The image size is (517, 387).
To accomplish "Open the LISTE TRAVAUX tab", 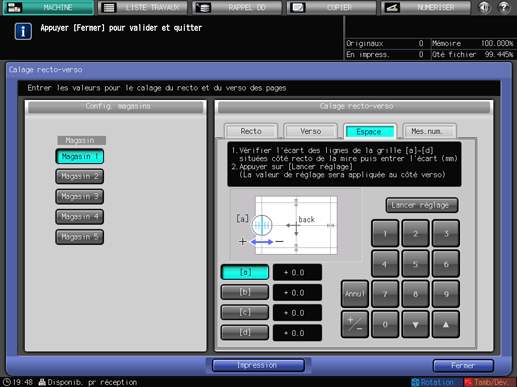I will 143,7.
